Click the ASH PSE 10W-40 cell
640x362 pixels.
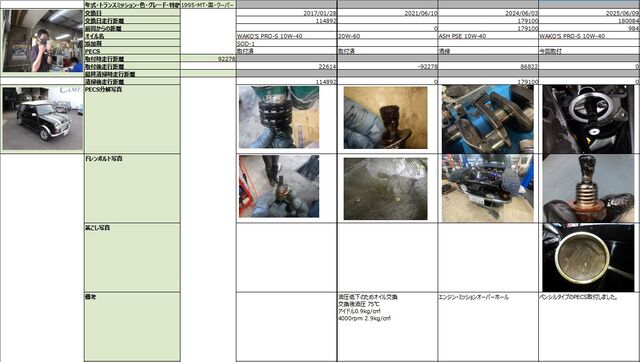pos(489,36)
